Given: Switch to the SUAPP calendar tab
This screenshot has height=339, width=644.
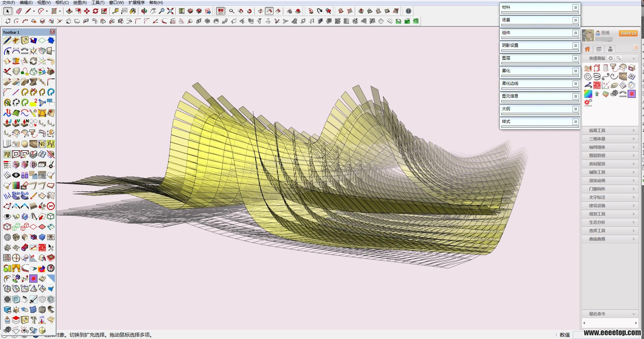Looking at the screenshot, I should click(599, 49).
